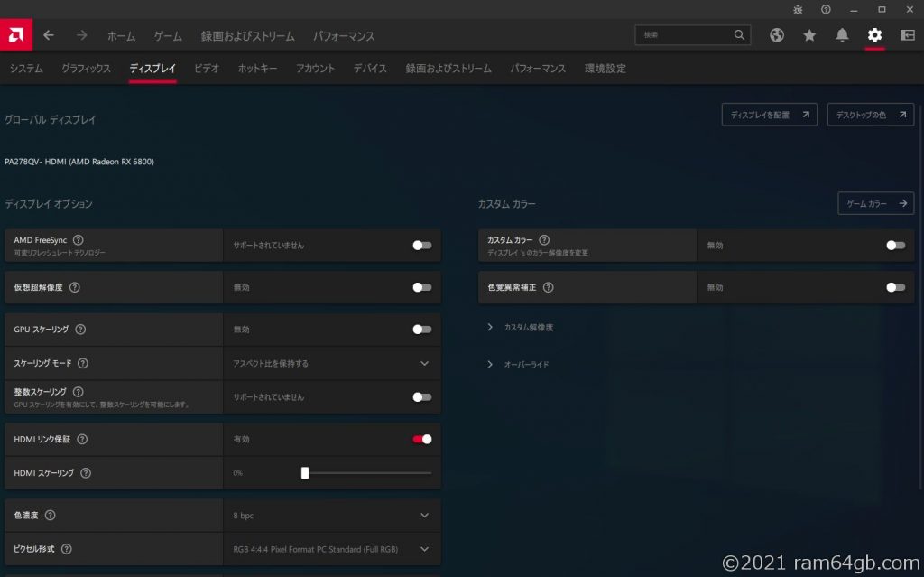Show help for ピクセル形式
This screenshot has width=924, height=577.
[67, 549]
